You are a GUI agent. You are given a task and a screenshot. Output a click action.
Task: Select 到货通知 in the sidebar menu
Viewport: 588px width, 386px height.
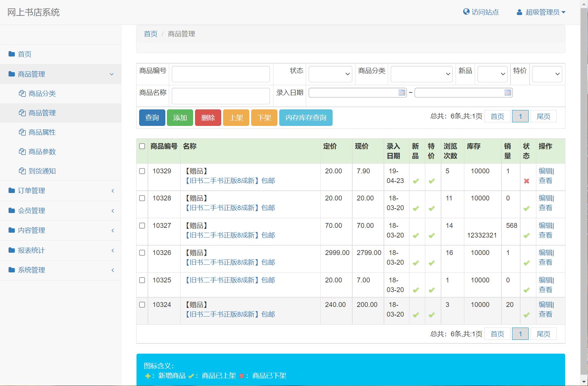42,171
